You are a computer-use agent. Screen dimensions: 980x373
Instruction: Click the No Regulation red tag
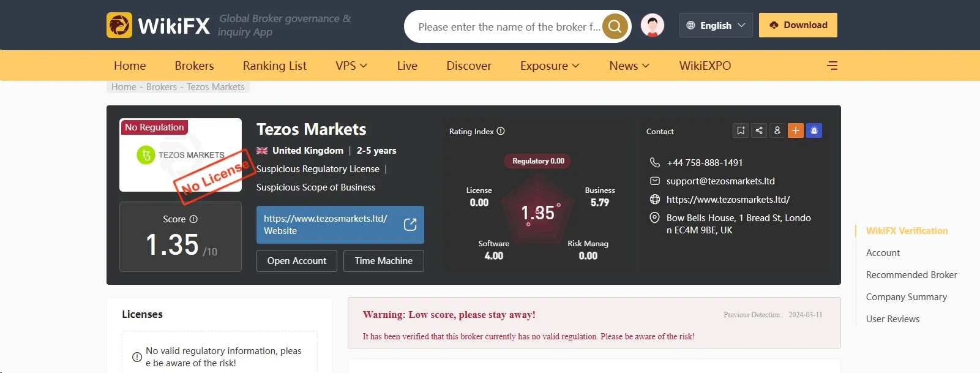click(154, 127)
